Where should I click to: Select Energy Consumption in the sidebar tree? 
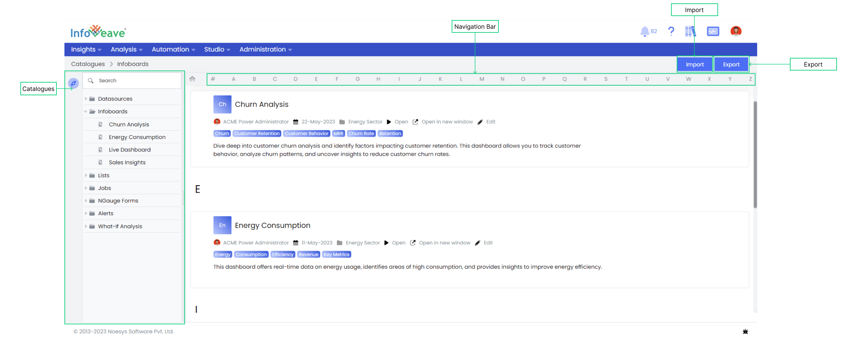pyautogui.click(x=137, y=137)
